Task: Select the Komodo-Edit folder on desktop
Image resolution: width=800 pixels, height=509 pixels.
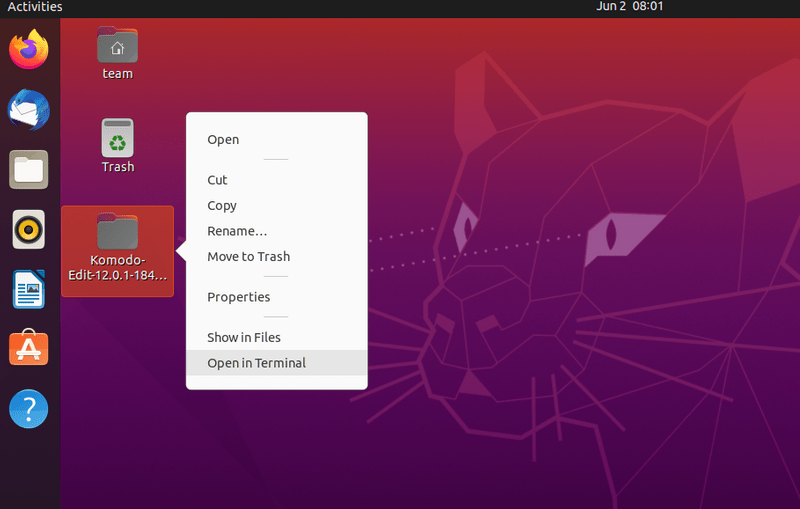Action: [117, 251]
